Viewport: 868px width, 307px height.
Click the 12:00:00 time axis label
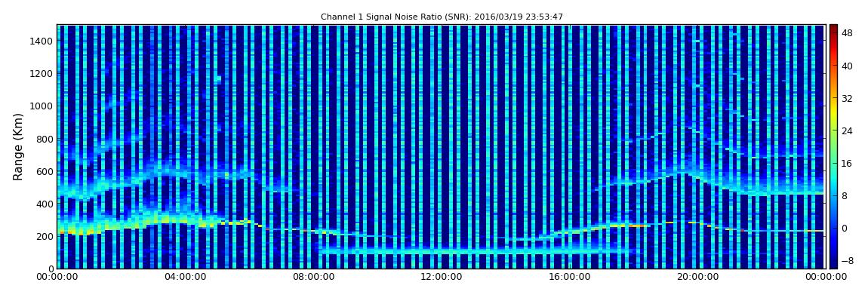pos(440,277)
